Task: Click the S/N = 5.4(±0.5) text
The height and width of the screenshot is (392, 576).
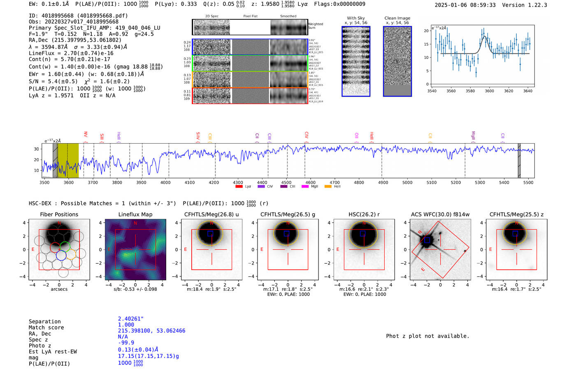Action: pos(53,81)
